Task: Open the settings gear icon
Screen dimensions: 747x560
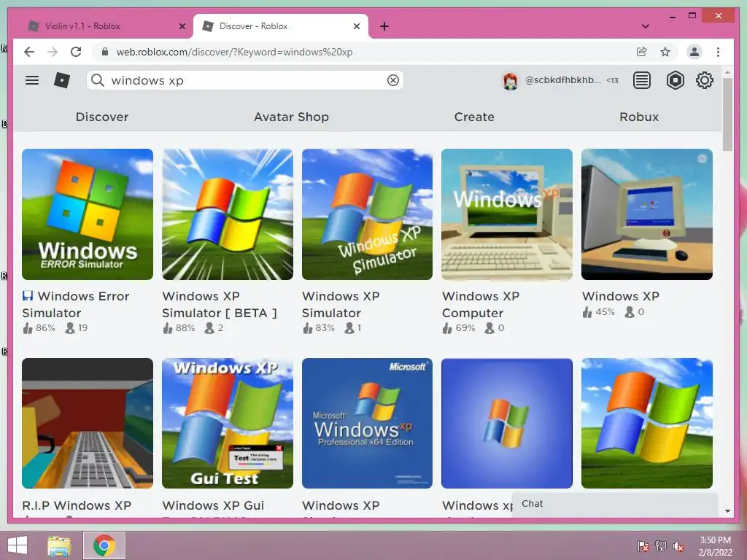Action: (x=705, y=80)
